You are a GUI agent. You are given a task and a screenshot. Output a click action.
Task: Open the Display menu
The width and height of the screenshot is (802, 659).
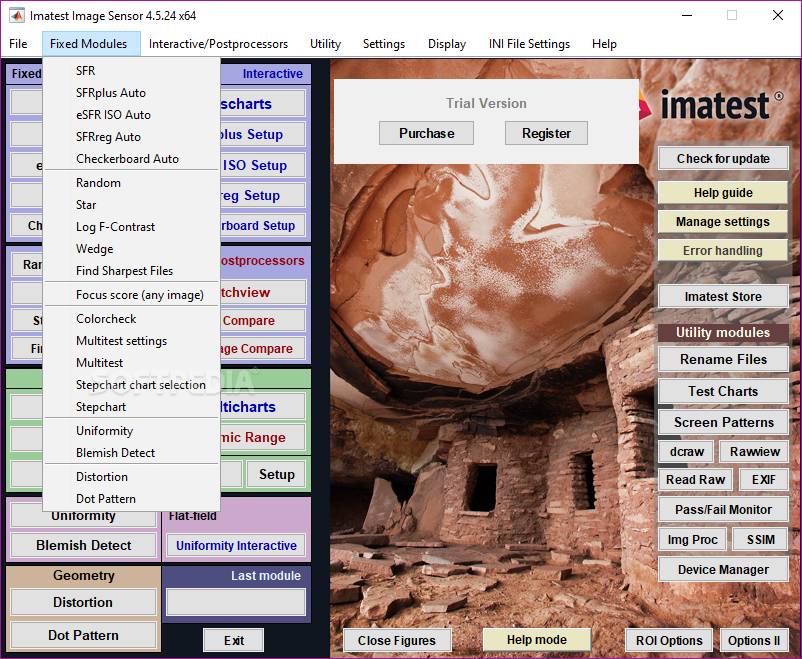point(447,44)
